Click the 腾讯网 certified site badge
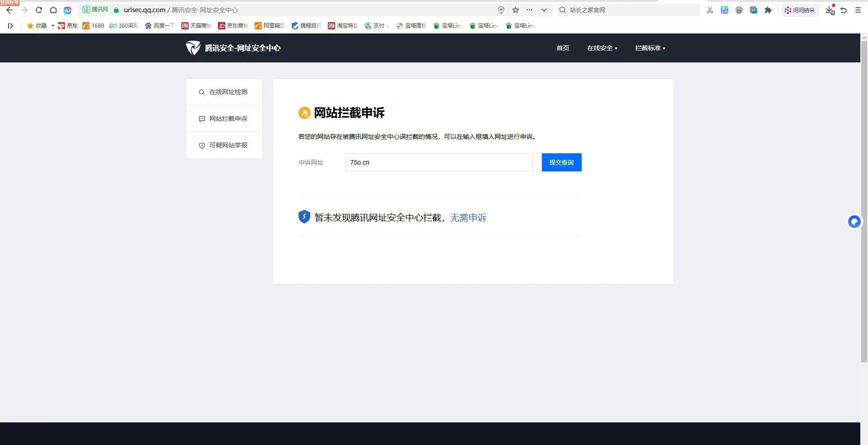The height and width of the screenshot is (445, 868). coord(95,9)
